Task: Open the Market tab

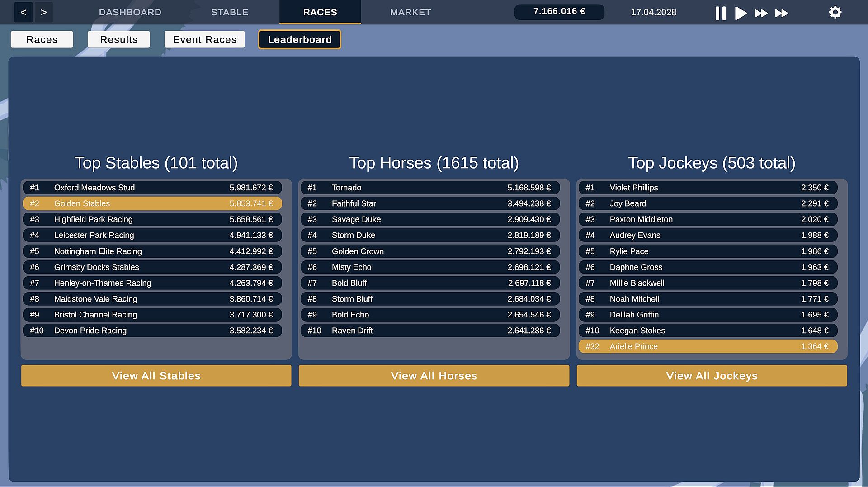Action: point(410,12)
